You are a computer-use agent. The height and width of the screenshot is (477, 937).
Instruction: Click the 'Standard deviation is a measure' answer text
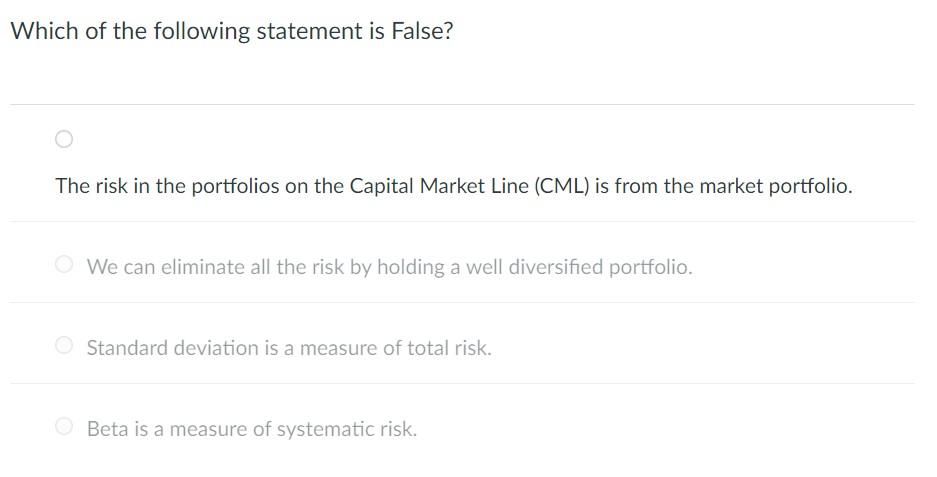pos(289,349)
